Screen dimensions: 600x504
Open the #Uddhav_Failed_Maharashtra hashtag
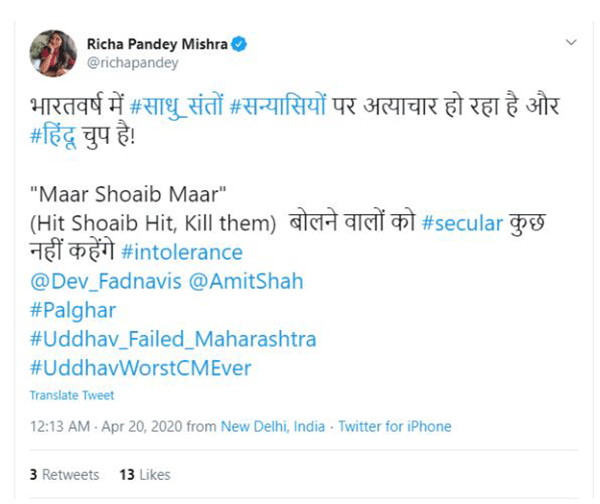172,339
